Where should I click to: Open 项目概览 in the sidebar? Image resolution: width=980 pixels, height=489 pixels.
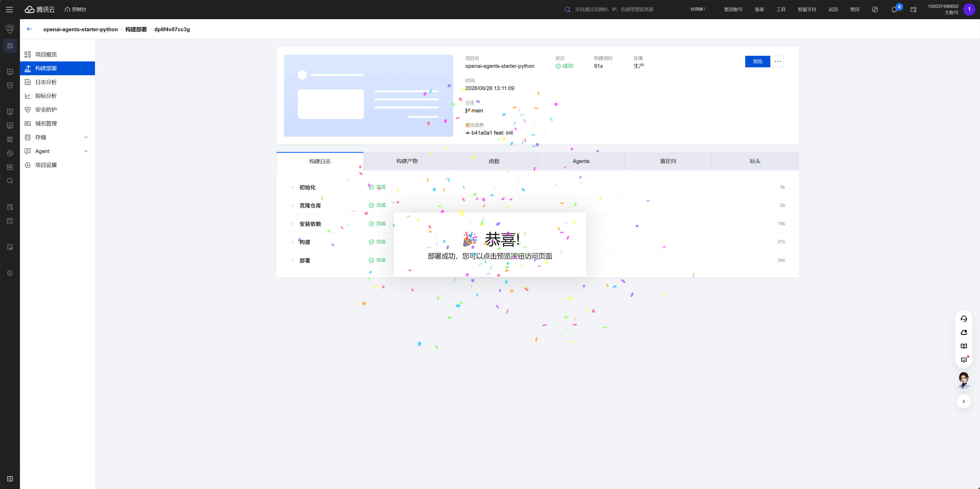[x=57, y=54]
